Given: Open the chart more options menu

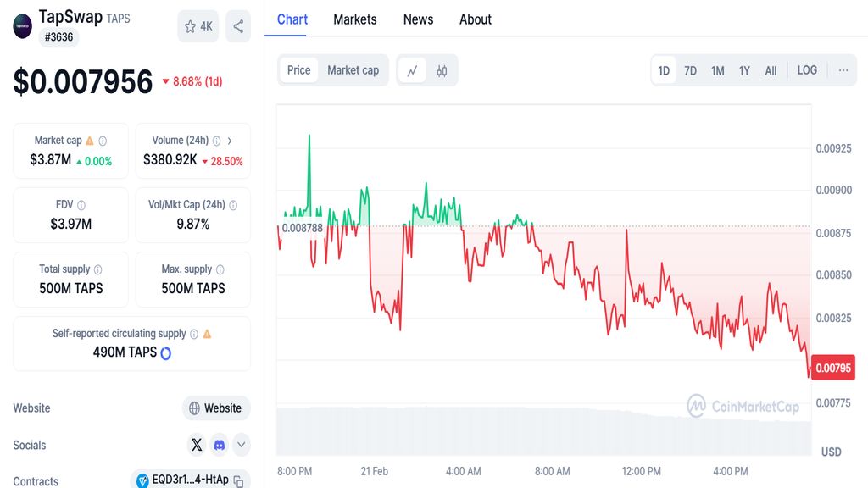Looking at the screenshot, I should [843, 70].
